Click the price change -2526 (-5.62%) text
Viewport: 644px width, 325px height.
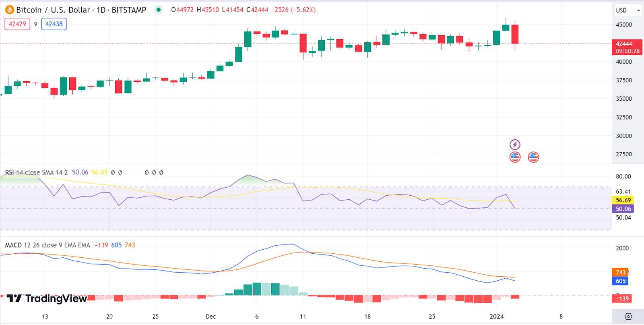click(x=293, y=10)
